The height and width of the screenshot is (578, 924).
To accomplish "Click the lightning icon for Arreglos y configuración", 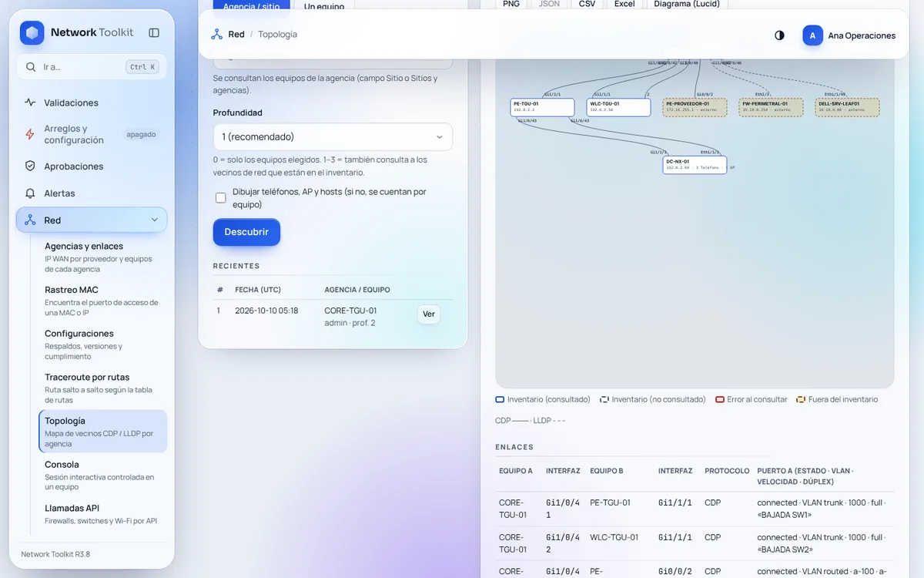I will coord(30,134).
